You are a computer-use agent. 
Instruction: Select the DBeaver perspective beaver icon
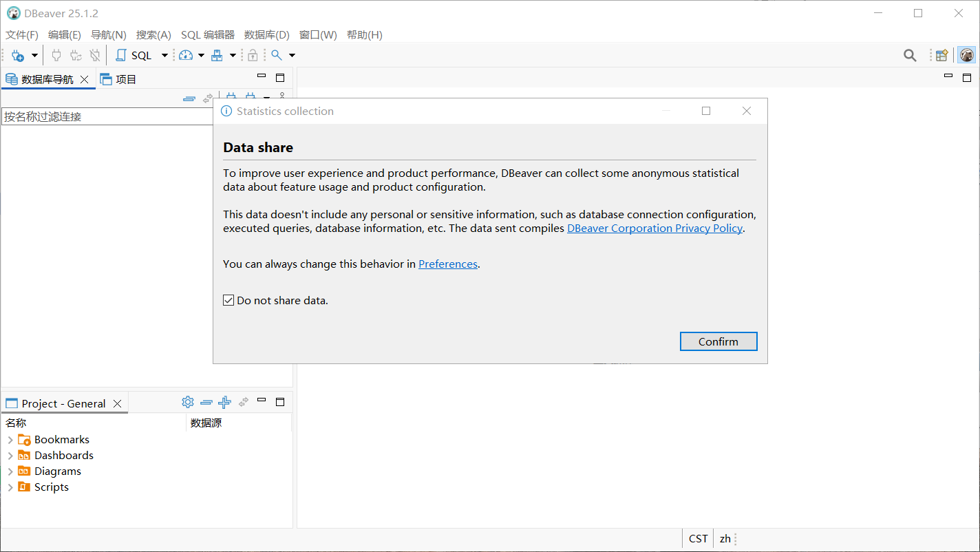(x=967, y=55)
